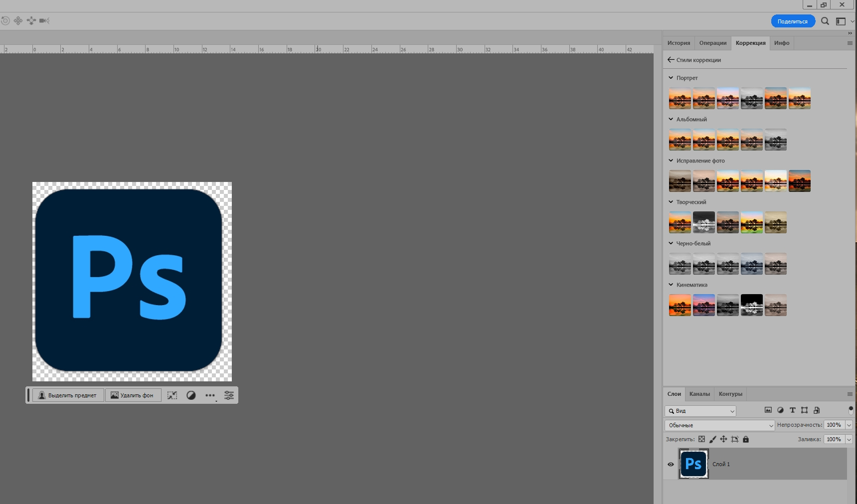Collapse the Портрет preset group
857x504 pixels.
(x=671, y=78)
